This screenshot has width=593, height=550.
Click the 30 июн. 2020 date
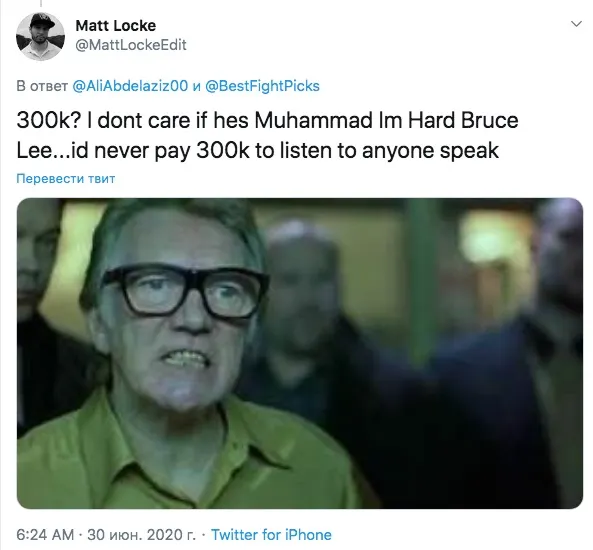141,534
